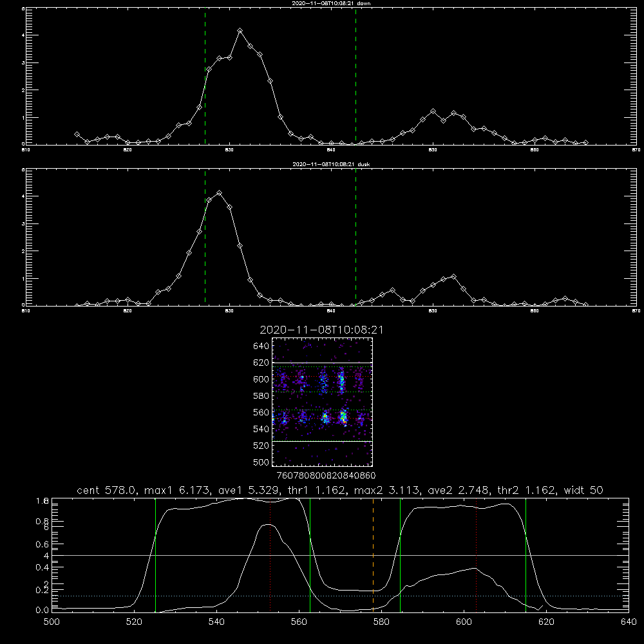Click the left green dashed line in dawn plot
This screenshot has height=644, width=644.
[205, 76]
